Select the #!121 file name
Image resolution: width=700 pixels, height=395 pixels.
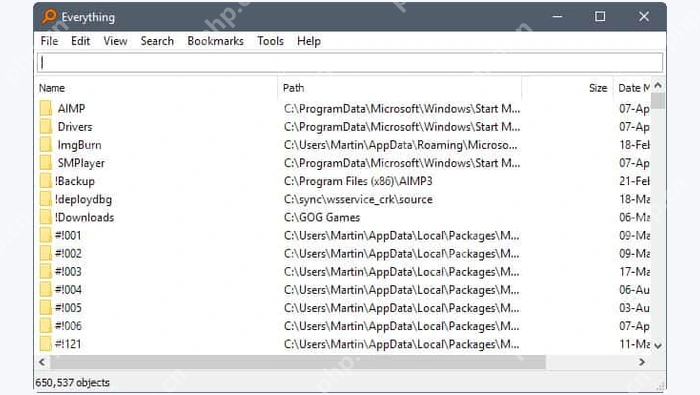coord(68,344)
